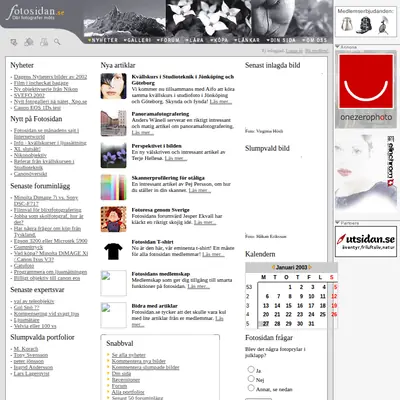Click the vest member offer icon
The image size is (400, 400).
click(x=347, y=25)
